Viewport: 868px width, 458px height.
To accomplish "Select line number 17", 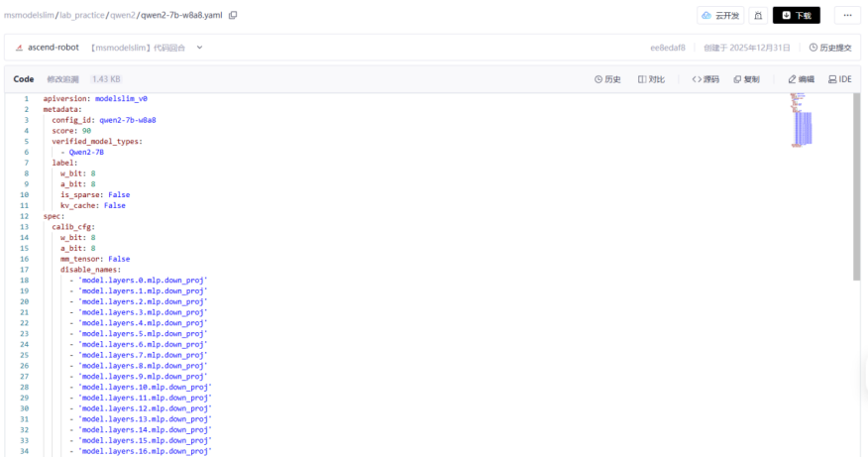I will tap(25, 270).
